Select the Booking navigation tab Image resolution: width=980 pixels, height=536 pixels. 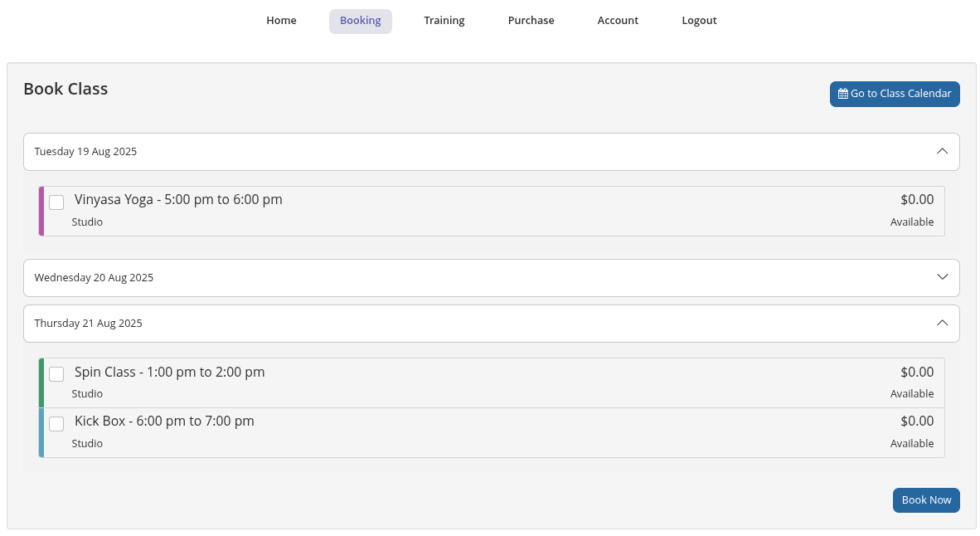click(x=360, y=21)
